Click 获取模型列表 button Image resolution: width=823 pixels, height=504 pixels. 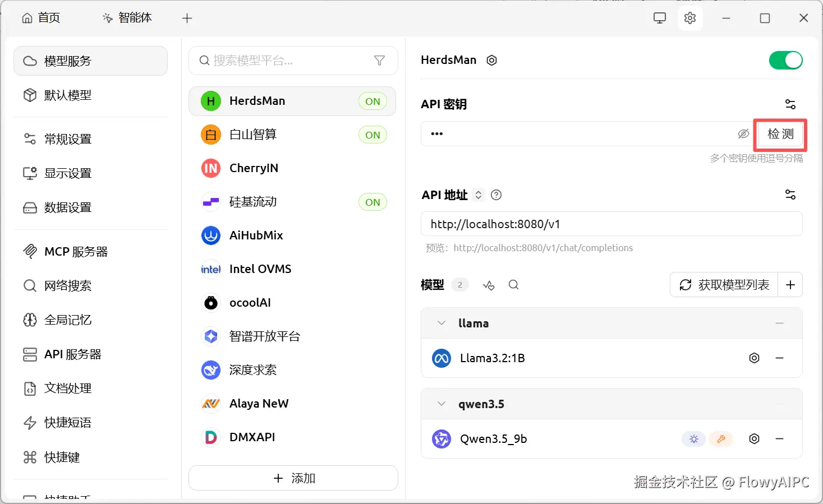[724, 285]
